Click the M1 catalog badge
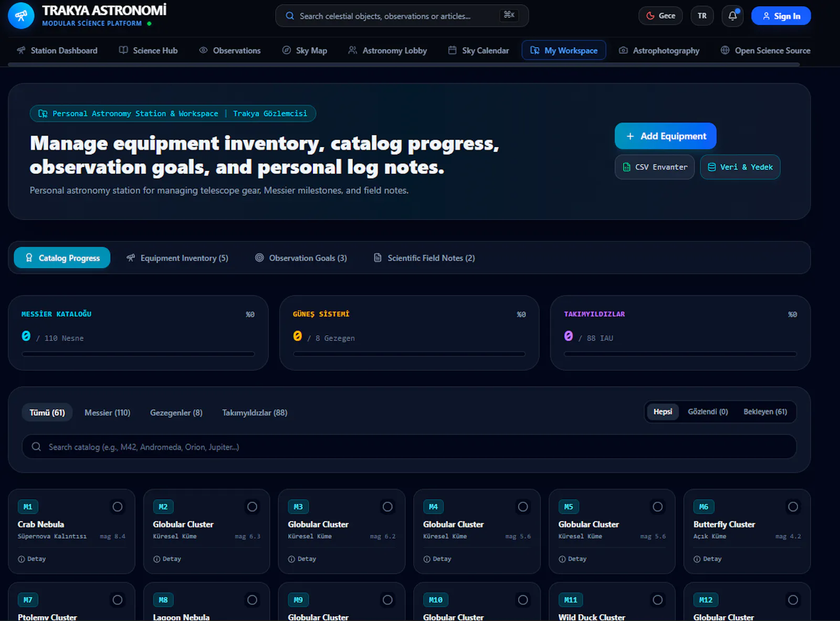 click(x=28, y=507)
